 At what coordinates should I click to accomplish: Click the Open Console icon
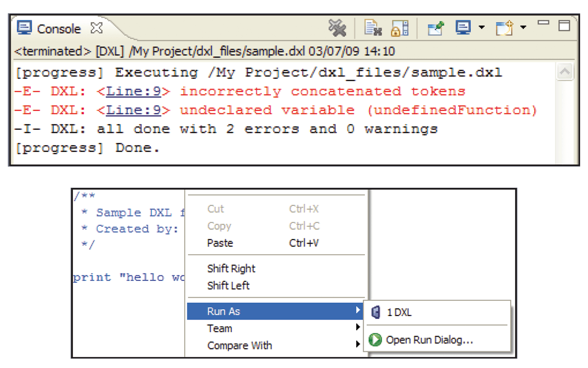(x=504, y=28)
